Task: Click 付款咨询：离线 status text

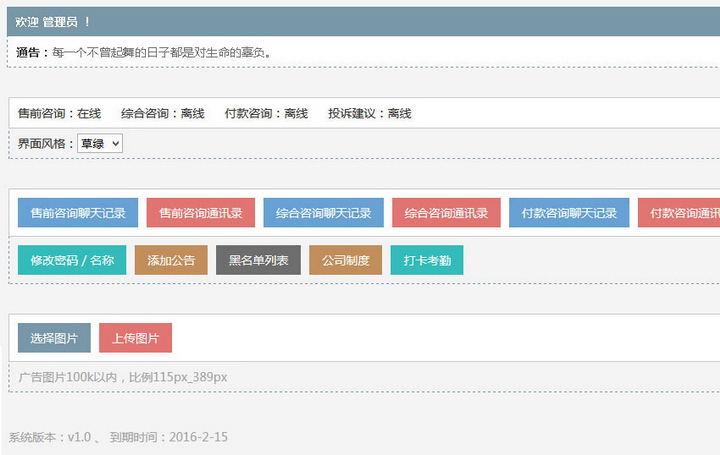Action: (x=266, y=113)
